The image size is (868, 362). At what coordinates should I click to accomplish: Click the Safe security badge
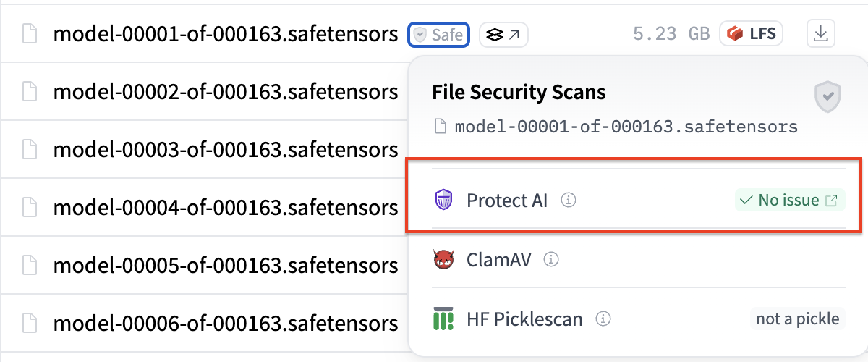[439, 34]
